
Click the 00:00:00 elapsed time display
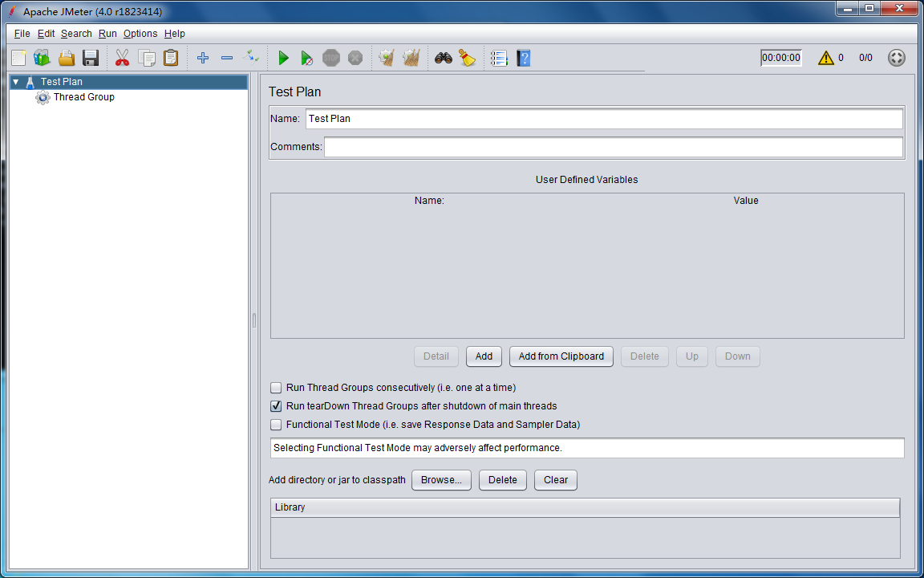tap(781, 58)
